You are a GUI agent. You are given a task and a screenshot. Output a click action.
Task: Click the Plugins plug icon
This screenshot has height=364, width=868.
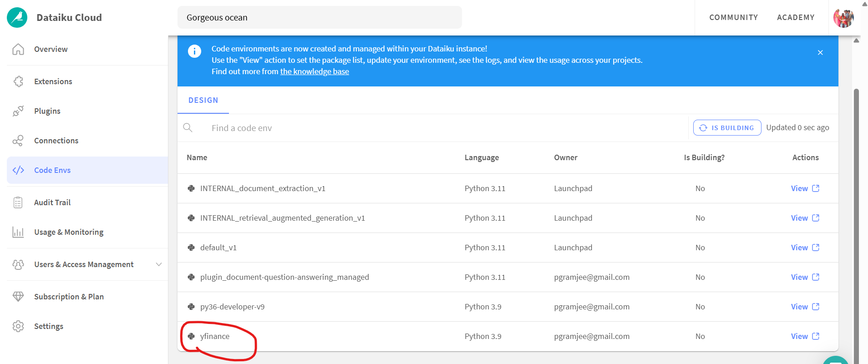point(18,111)
